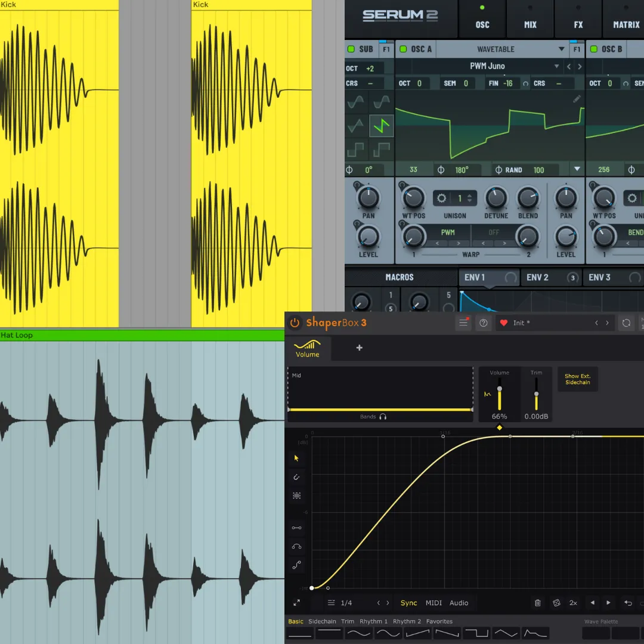Choose the arc curve tool in ShaperBox
Screen dimensions: 644x644
(x=296, y=546)
